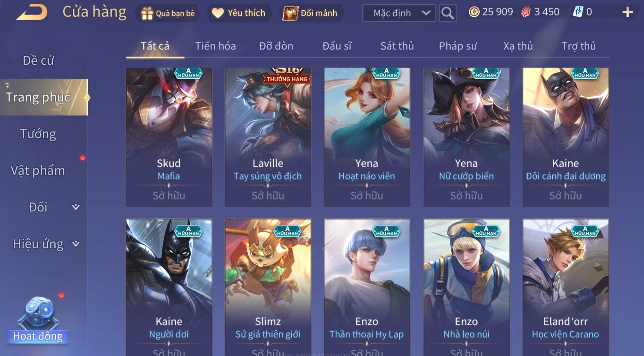Tap the plus icon to add currency

click(627, 12)
